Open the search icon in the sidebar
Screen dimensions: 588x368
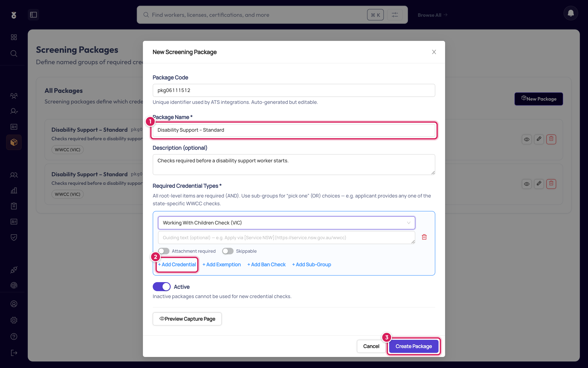[14, 54]
